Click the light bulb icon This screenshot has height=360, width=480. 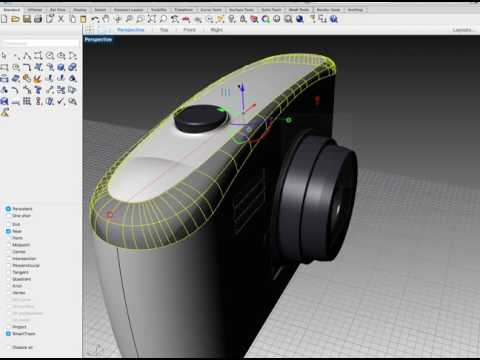pos(232,19)
